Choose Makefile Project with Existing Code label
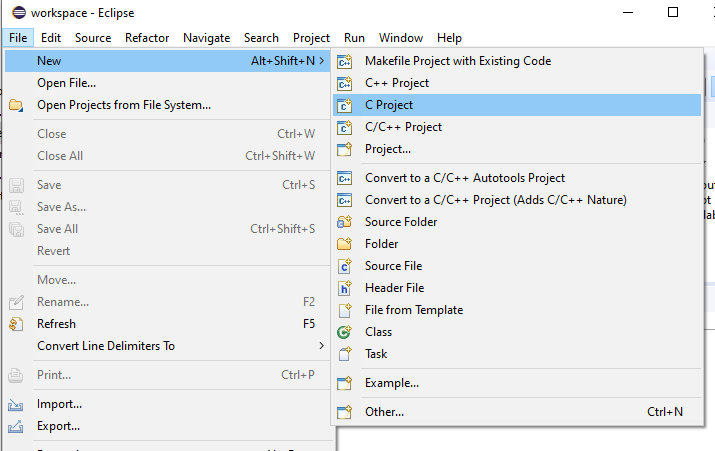715x451 pixels. pos(458,61)
